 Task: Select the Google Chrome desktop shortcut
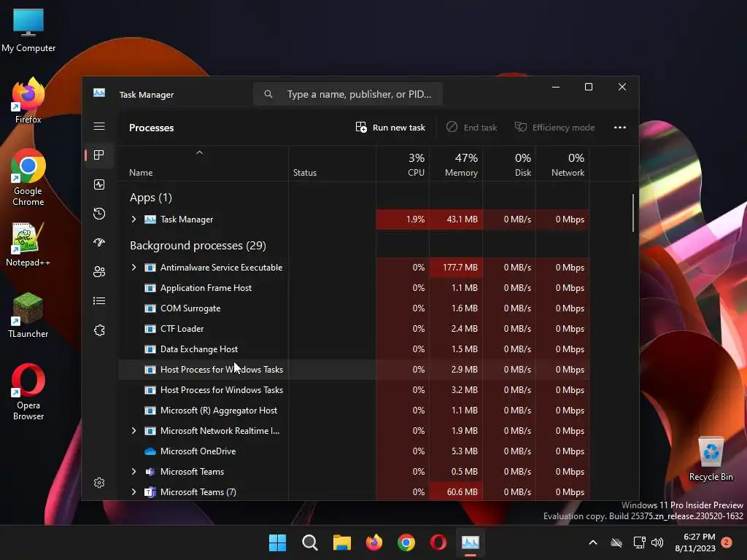coord(28,178)
